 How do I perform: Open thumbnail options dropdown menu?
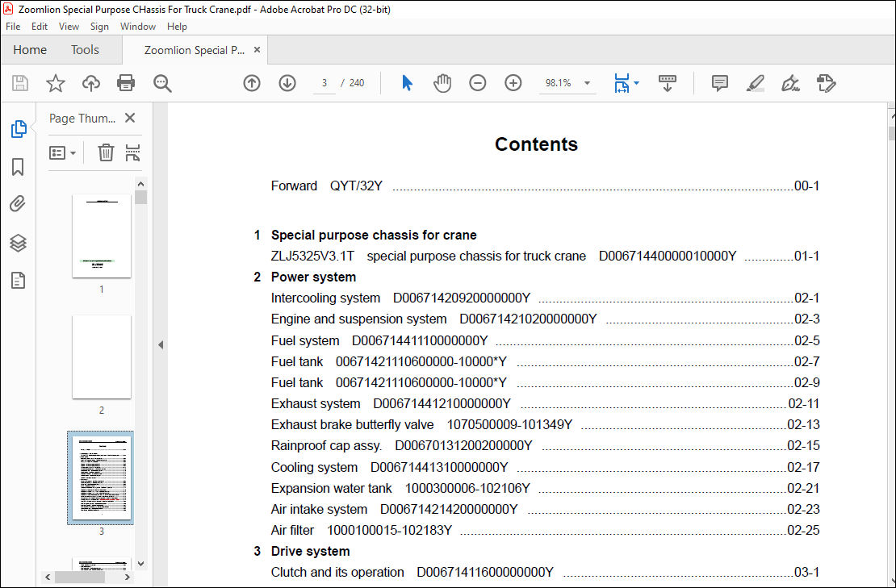pos(62,153)
